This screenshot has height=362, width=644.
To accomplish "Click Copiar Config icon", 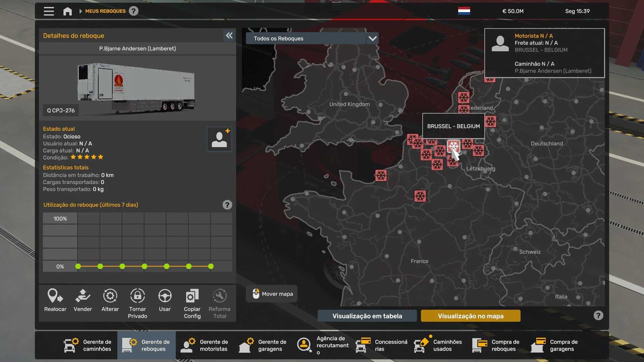I will click(x=192, y=296).
